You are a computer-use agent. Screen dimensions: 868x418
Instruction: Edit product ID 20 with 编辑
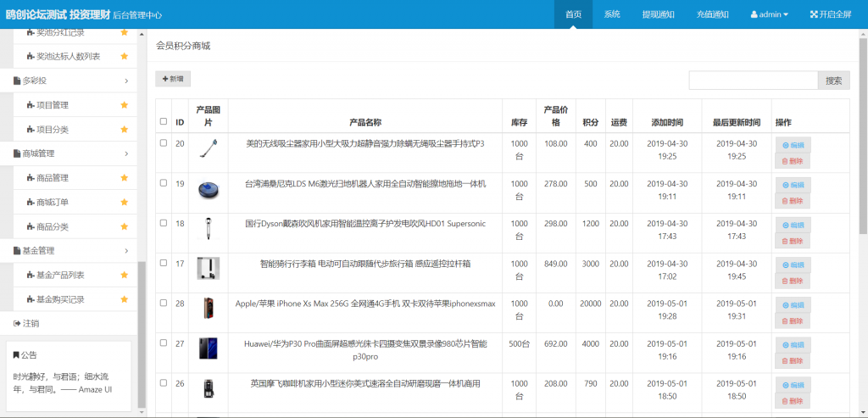(x=793, y=145)
